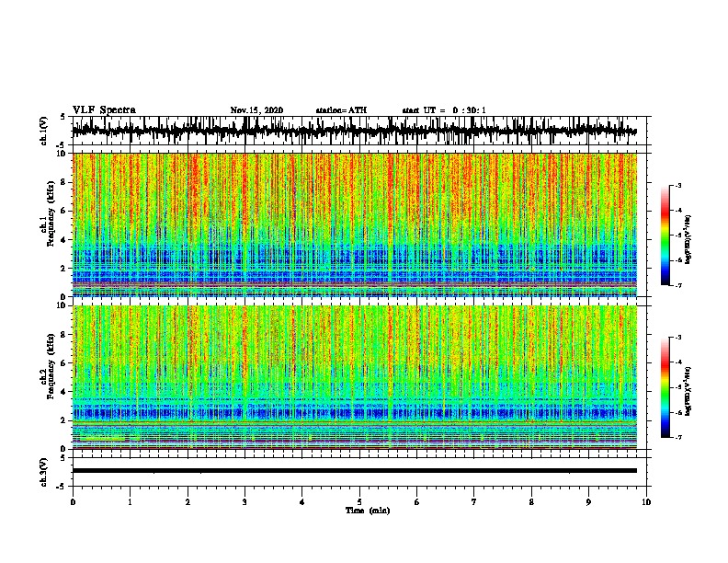Click inside the ch.2 spectrogram panel
The width and height of the screenshot is (728, 563).
click(355, 377)
